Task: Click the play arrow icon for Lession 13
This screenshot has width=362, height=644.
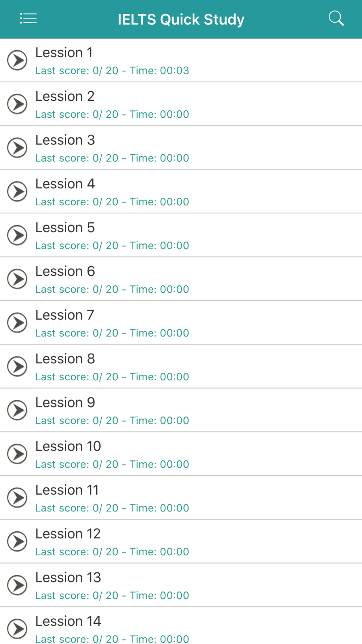Action: (17, 585)
